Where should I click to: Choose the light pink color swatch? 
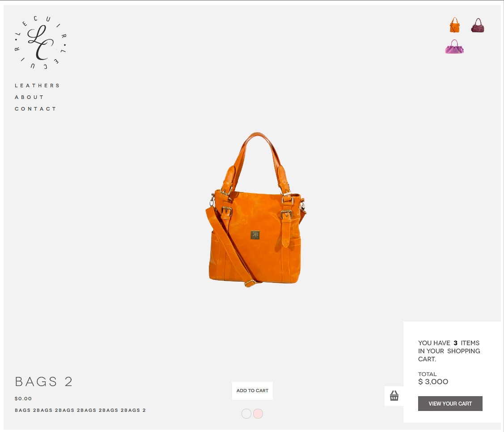(x=258, y=413)
